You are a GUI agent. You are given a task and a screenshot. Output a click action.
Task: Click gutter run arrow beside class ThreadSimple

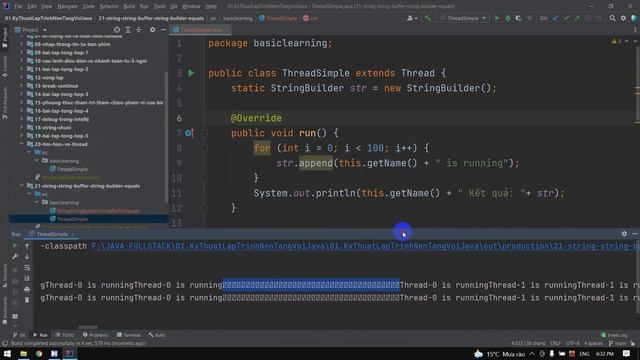(x=191, y=73)
